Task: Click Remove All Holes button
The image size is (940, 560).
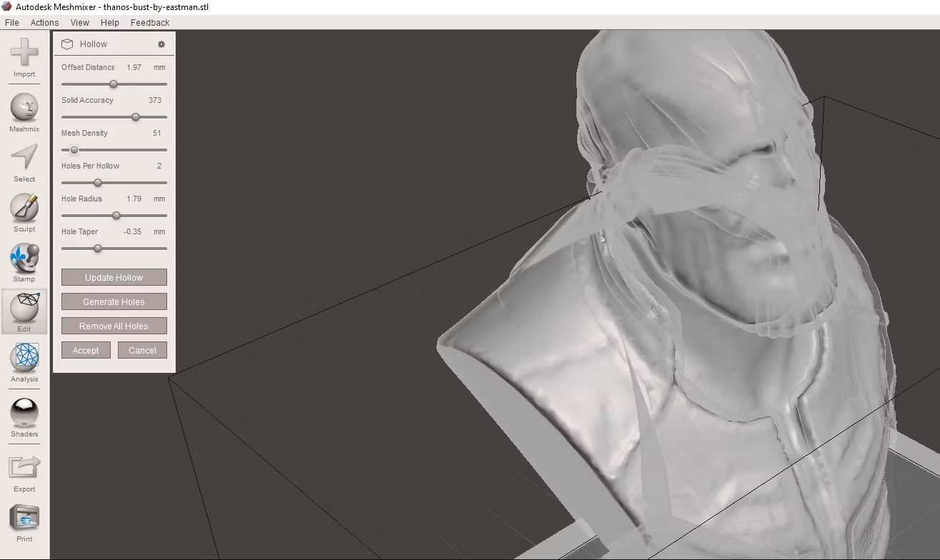Action: tap(114, 326)
